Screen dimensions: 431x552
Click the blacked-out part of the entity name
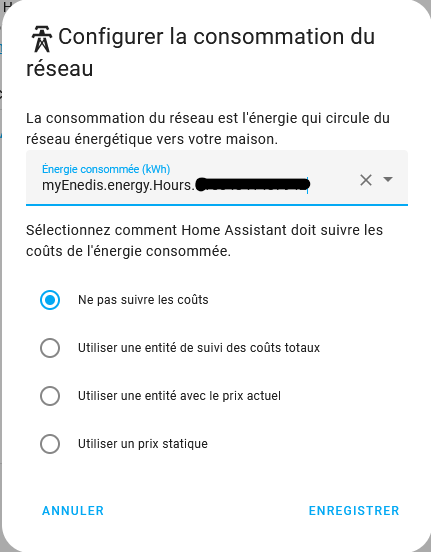pos(252,184)
